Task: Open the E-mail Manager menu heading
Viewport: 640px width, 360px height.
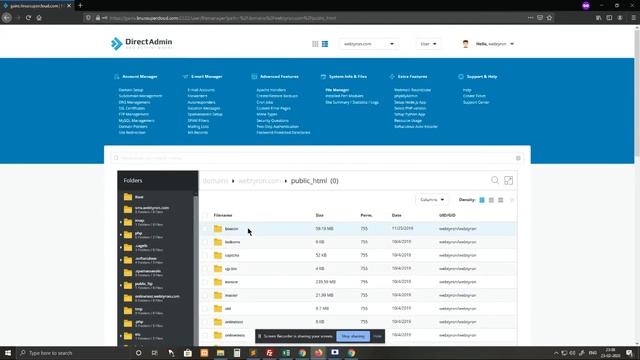Action: (207, 76)
